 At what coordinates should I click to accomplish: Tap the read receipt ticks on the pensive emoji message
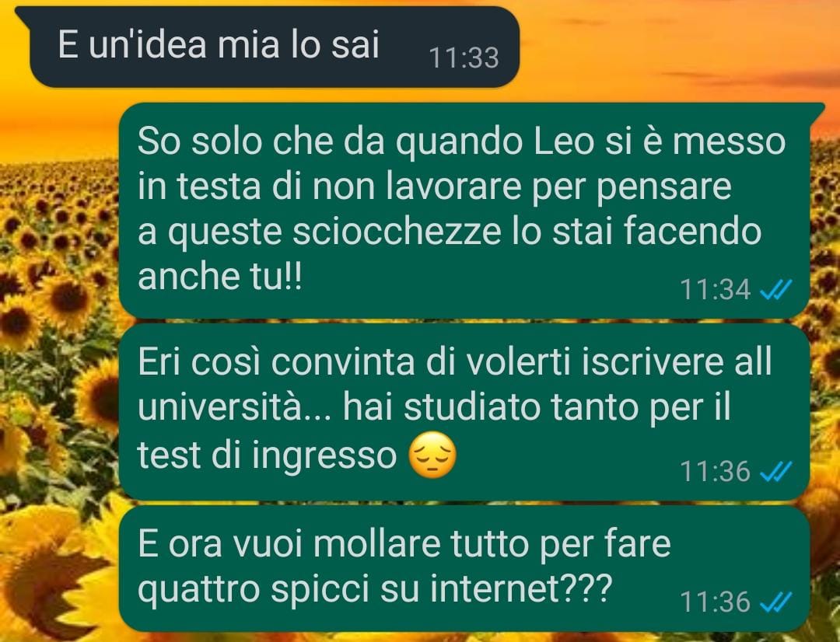(x=775, y=472)
